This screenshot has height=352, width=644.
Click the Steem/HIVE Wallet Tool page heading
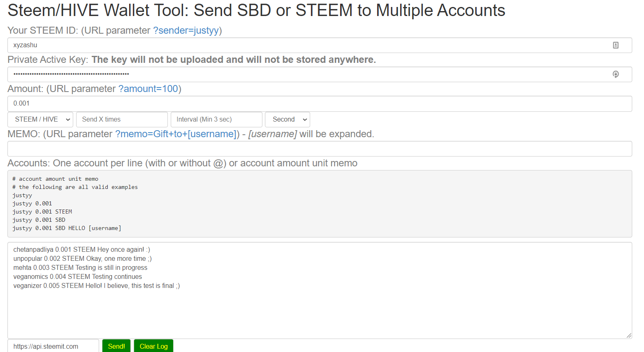point(256,10)
